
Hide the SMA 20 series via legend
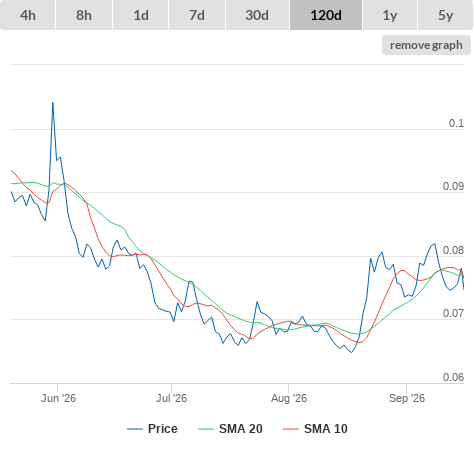tap(241, 429)
